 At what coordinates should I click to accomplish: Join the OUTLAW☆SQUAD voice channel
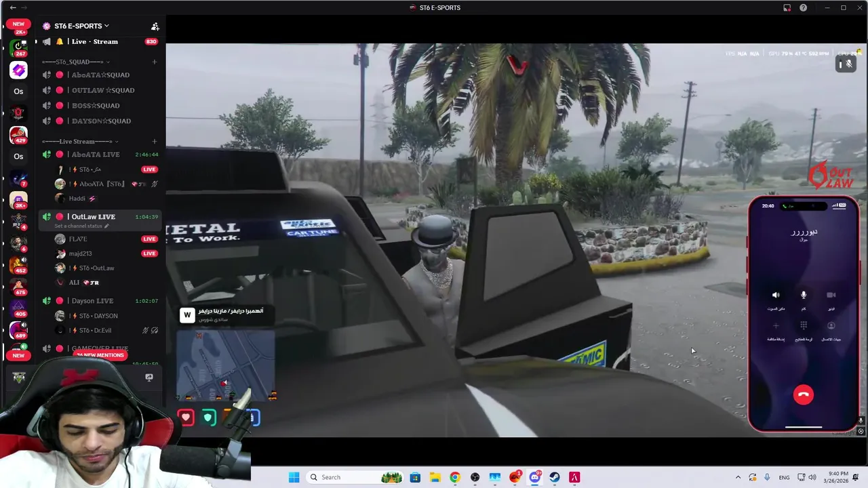point(100,90)
